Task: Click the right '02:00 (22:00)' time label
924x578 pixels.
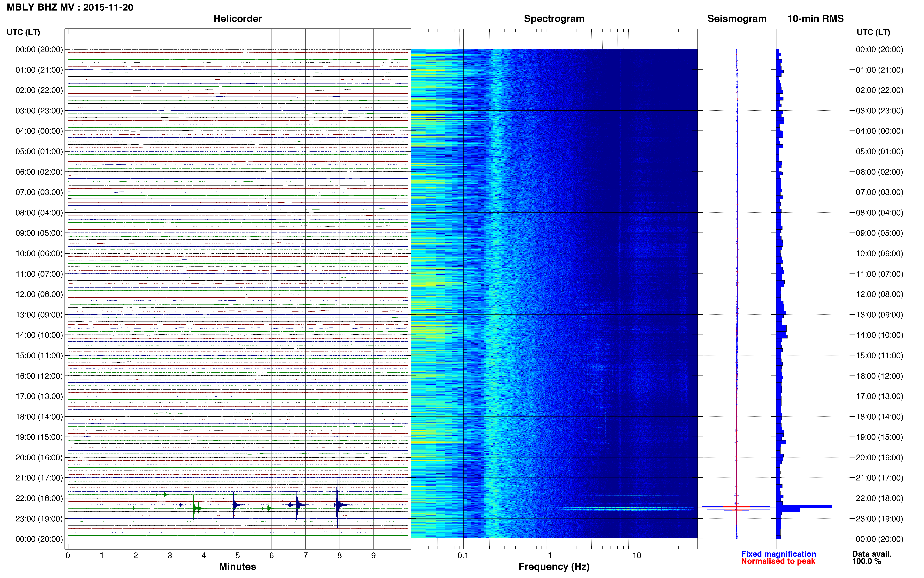Action: pyautogui.click(x=879, y=90)
